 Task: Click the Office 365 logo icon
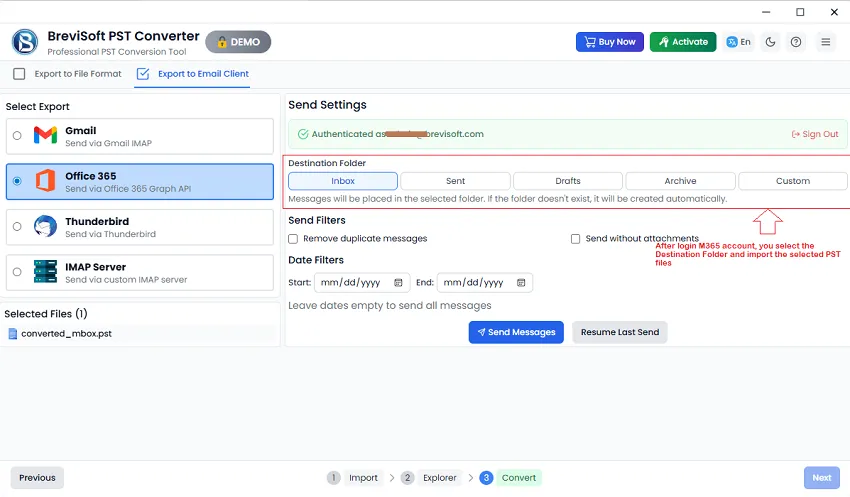(46, 180)
